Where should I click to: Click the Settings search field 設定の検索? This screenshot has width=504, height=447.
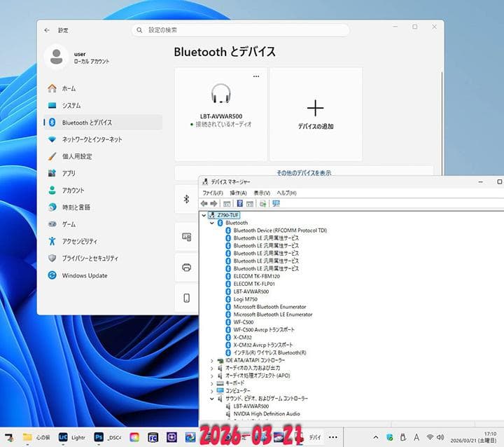240,30
